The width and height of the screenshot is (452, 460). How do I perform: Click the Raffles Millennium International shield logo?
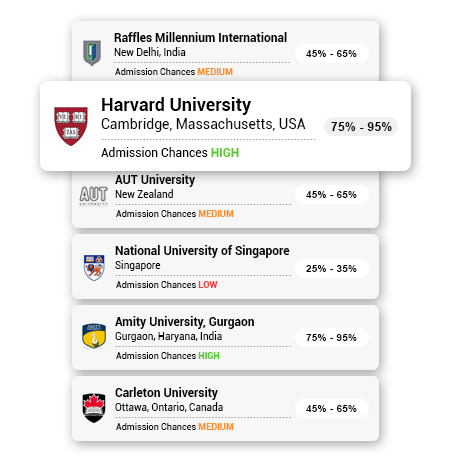92,53
